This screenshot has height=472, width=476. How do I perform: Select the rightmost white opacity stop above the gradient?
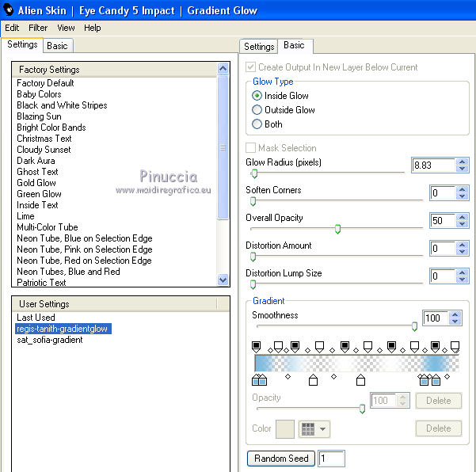pyautogui.click(x=455, y=347)
